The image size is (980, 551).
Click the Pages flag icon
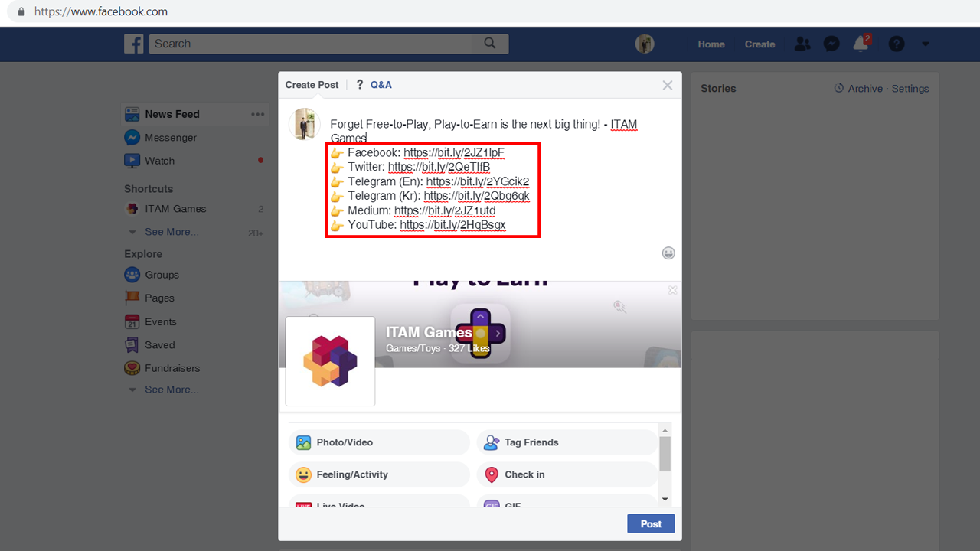132,298
